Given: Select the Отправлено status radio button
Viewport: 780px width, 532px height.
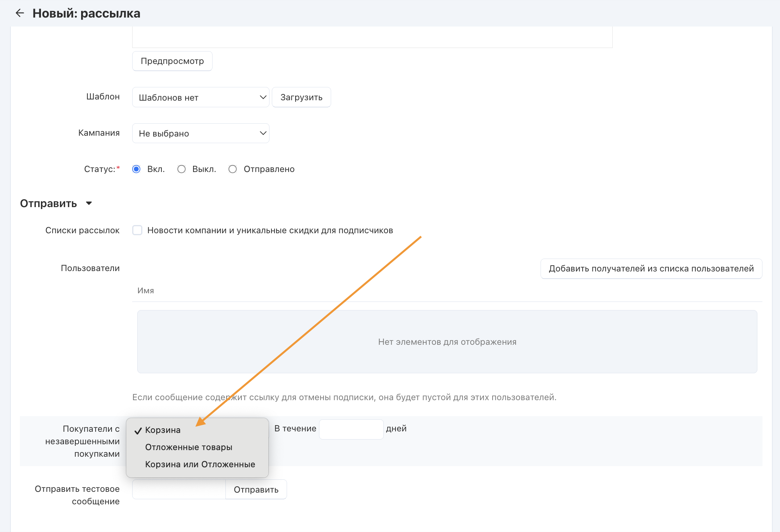Looking at the screenshot, I should click(233, 169).
